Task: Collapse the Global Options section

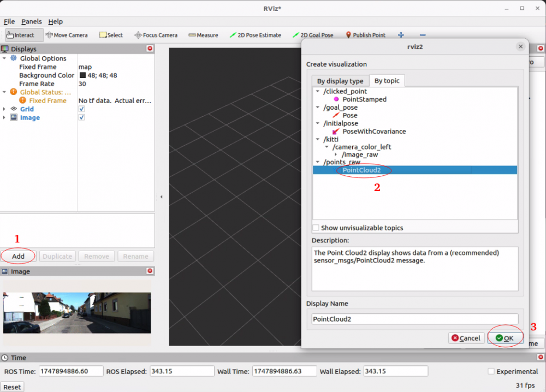Action: [x=4, y=58]
